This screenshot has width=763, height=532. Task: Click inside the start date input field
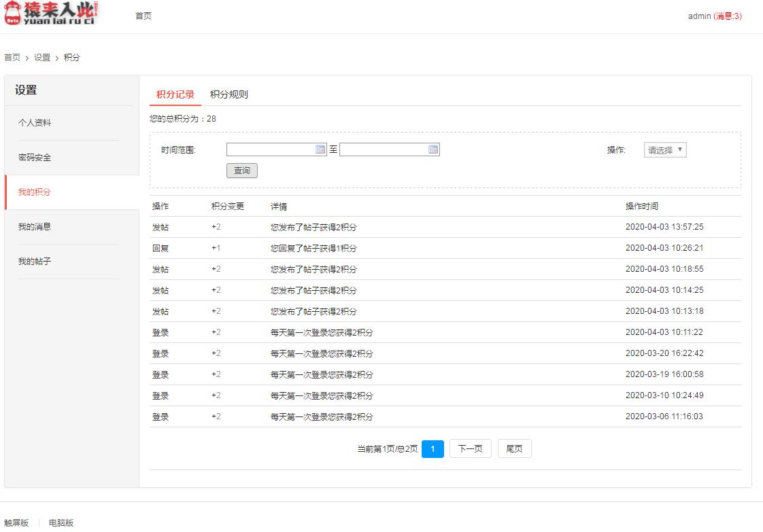272,149
